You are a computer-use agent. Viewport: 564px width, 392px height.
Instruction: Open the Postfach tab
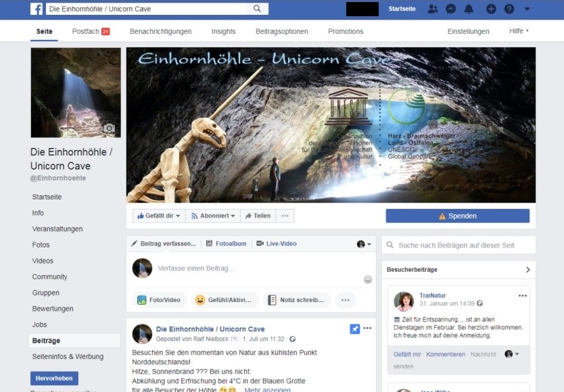coord(90,31)
